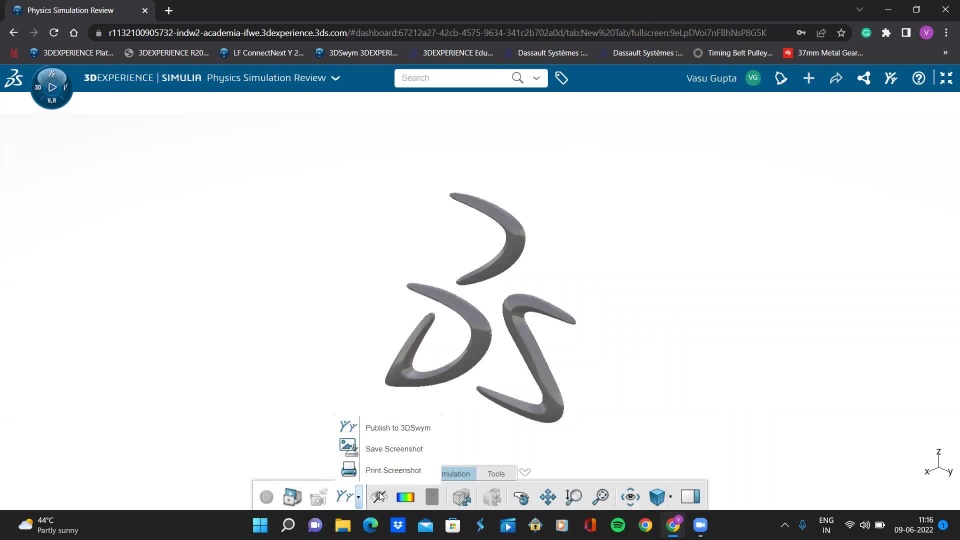Image resolution: width=960 pixels, height=540 pixels.
Task: Click the network share nodes icon
Action: (x=863, y=78)
